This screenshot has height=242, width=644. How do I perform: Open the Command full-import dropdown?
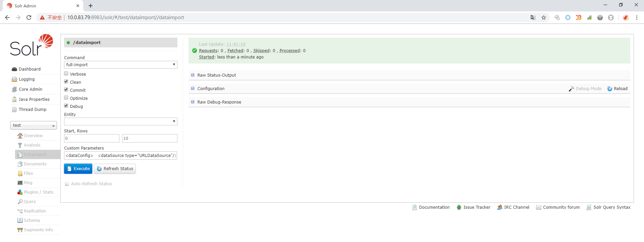[x=121, y=65]
